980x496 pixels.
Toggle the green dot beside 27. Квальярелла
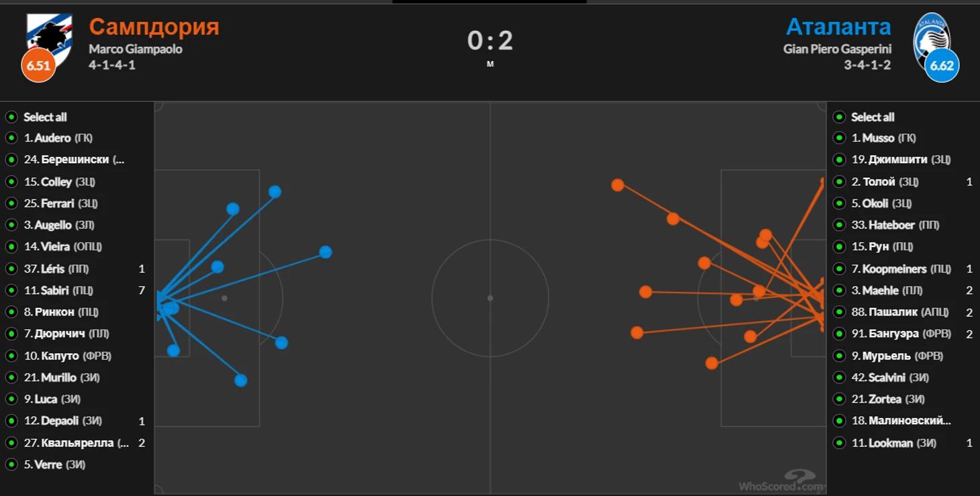click(11, 443)
